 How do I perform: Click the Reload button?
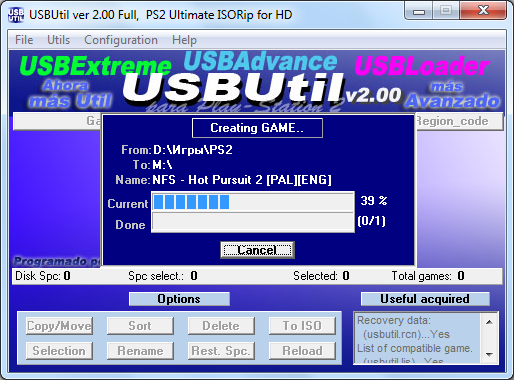[302, 351]
